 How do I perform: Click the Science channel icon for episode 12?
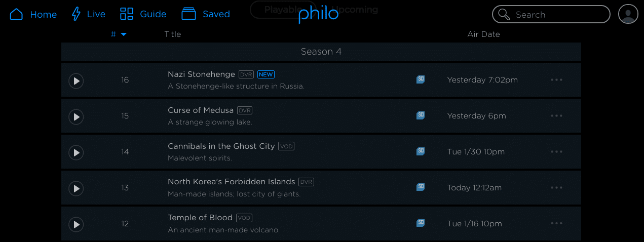pos(420,223)
